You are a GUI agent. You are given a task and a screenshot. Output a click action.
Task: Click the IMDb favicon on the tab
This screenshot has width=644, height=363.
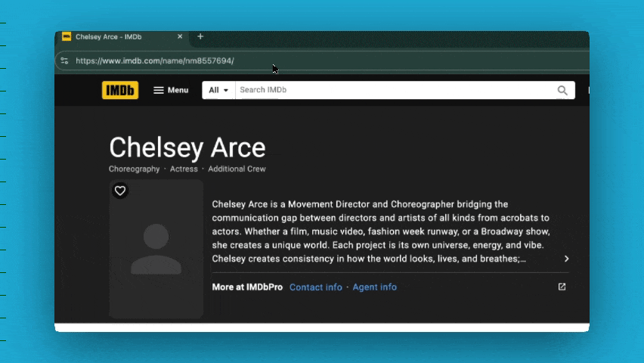66,36
